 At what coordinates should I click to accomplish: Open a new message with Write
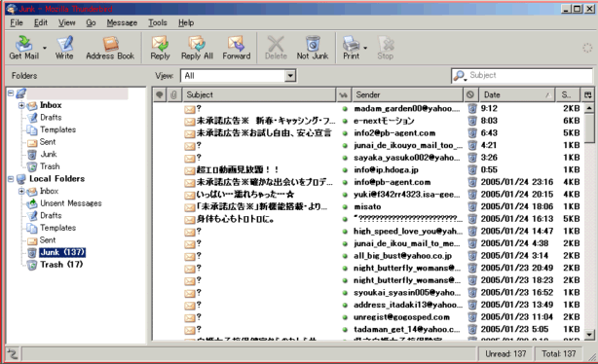[x=64, y=48]
